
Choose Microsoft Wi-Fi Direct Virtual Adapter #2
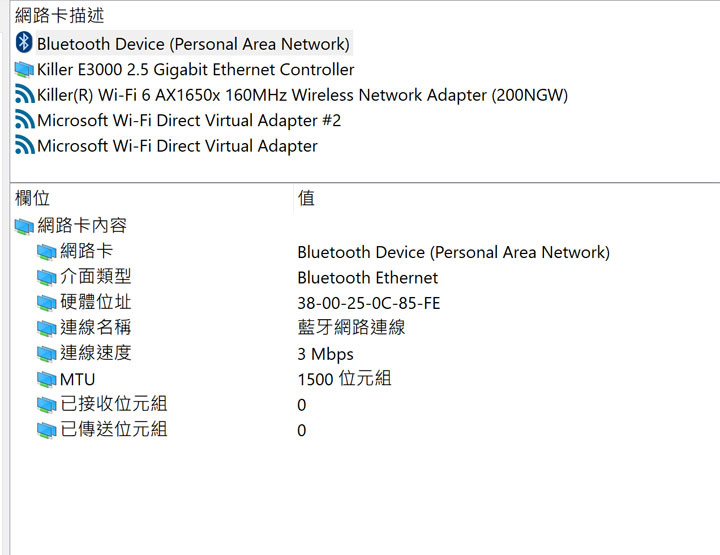189,121
